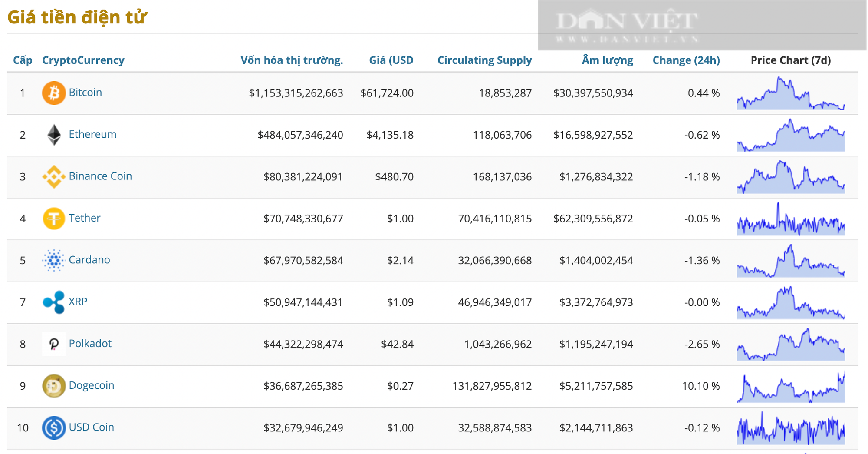View Cardano 7-day price chart
Image resolution: width=868 pixels, height=454 pixels.
coord(791,260)
